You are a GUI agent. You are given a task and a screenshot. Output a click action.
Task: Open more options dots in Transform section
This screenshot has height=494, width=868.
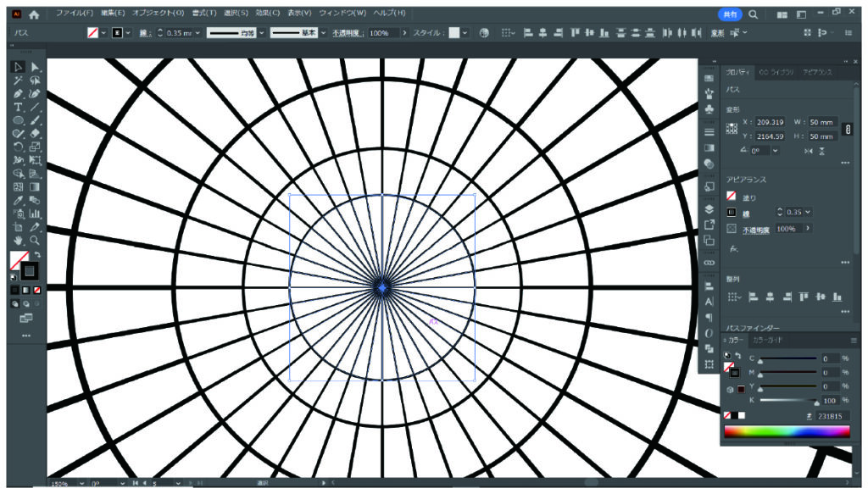point(845,164)
